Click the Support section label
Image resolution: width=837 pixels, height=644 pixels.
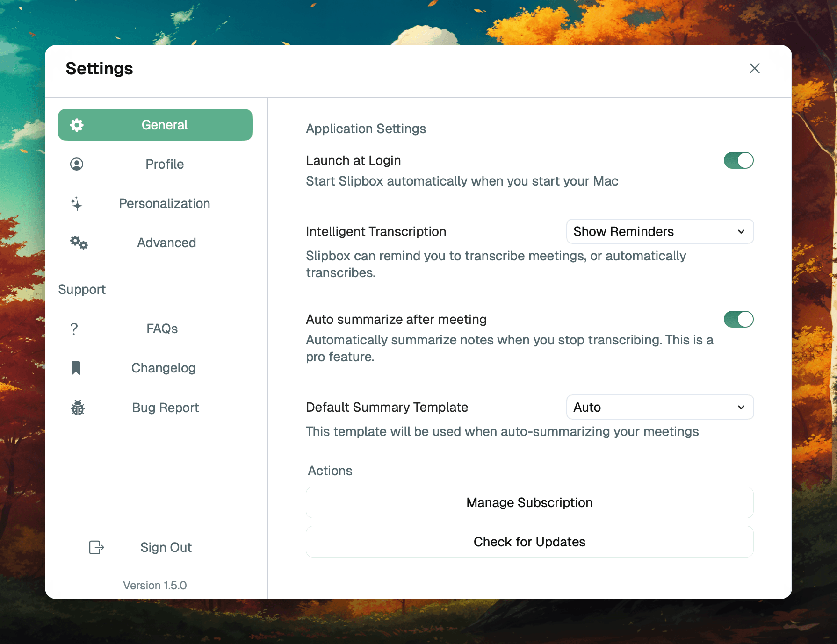click(82, 289)
